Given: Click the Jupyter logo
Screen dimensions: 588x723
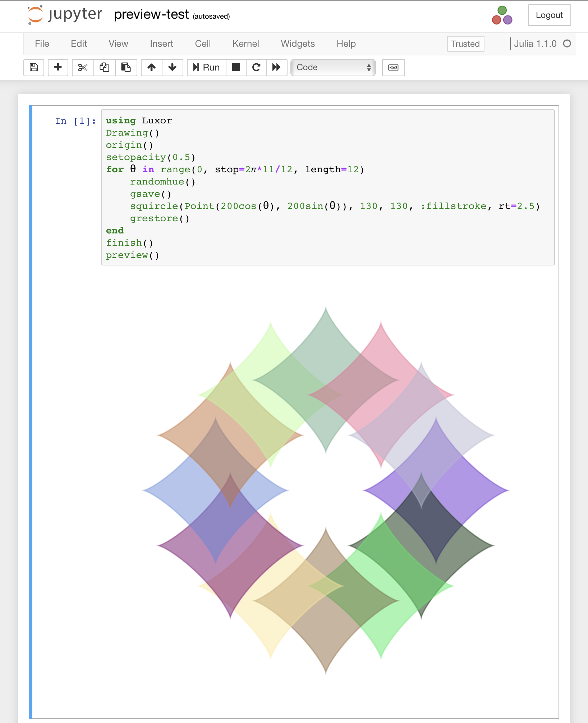Looking at the screenshot, I should (65, 15).
